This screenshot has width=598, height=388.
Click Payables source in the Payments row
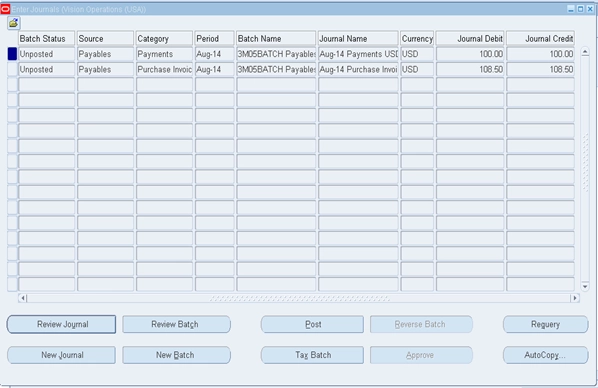click(105, 54)
